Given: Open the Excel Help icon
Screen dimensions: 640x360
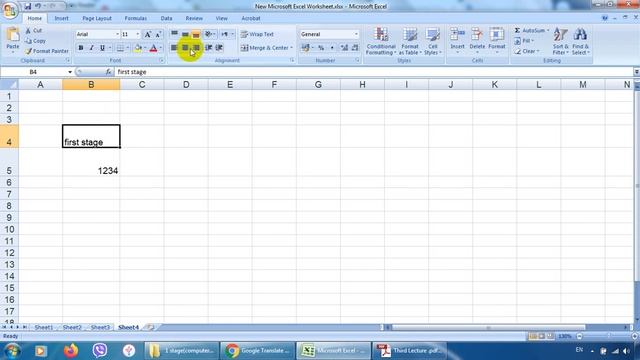Looking at the screenshot, I should click(x=605, y=18).
